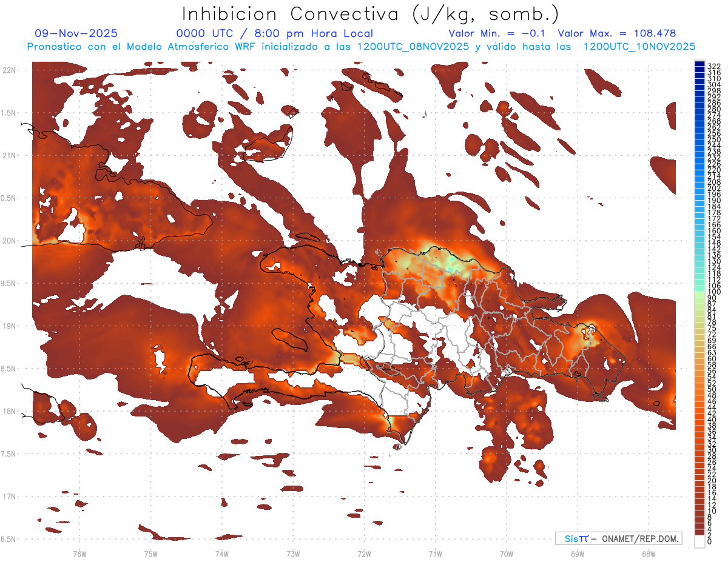Screen dimensions: 728x562
Task: Click the "74W" longitude label
Action: point(221,554)
